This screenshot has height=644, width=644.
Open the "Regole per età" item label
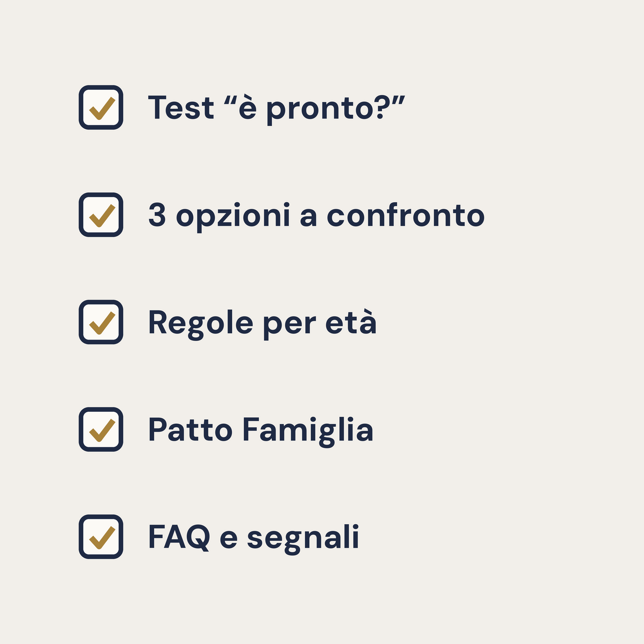point(262,323)
